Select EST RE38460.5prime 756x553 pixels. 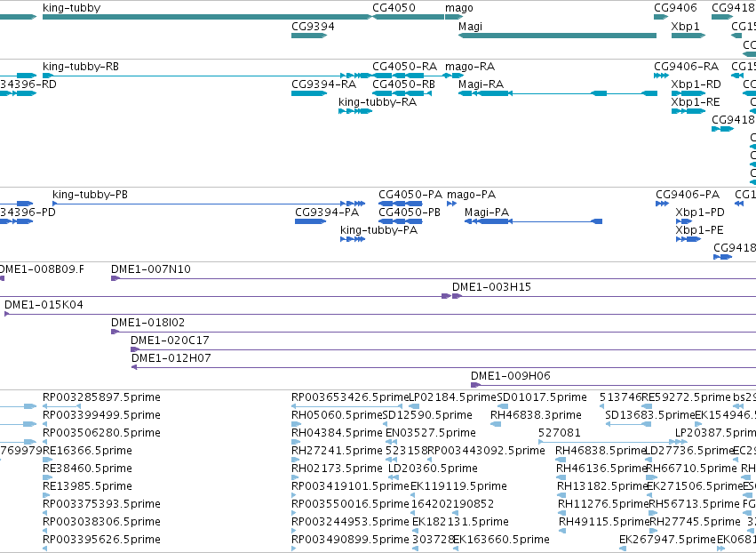47,477
